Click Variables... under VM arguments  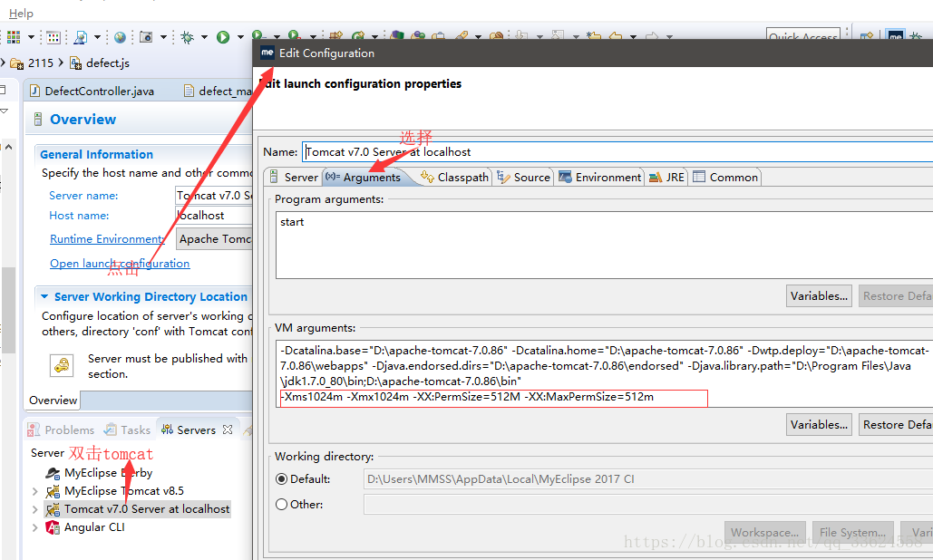tap(819, 424)
